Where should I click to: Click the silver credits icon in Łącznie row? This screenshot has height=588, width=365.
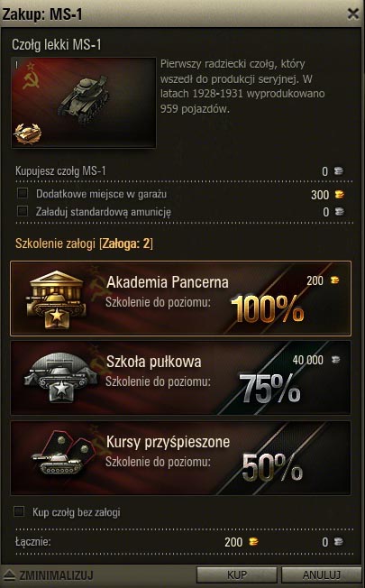tap(338, 541)
